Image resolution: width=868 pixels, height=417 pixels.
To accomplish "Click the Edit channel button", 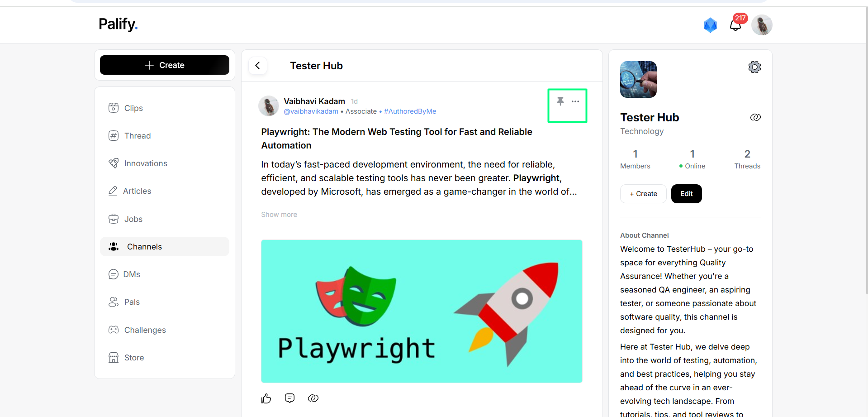I will [686, 194].
